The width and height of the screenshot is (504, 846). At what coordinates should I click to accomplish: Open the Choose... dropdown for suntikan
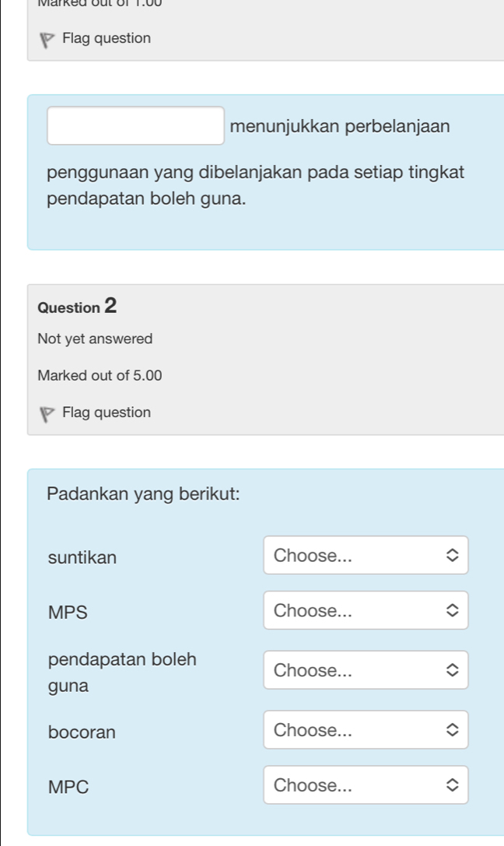click(x=366, y=556)
